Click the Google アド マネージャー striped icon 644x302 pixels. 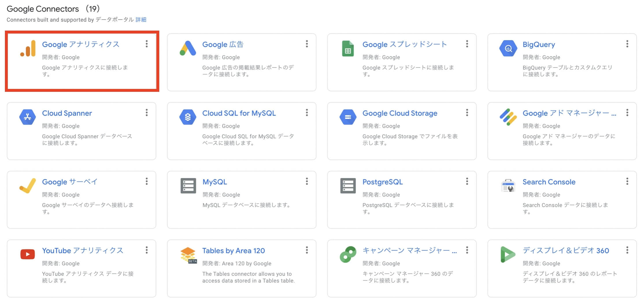[508, 117]
